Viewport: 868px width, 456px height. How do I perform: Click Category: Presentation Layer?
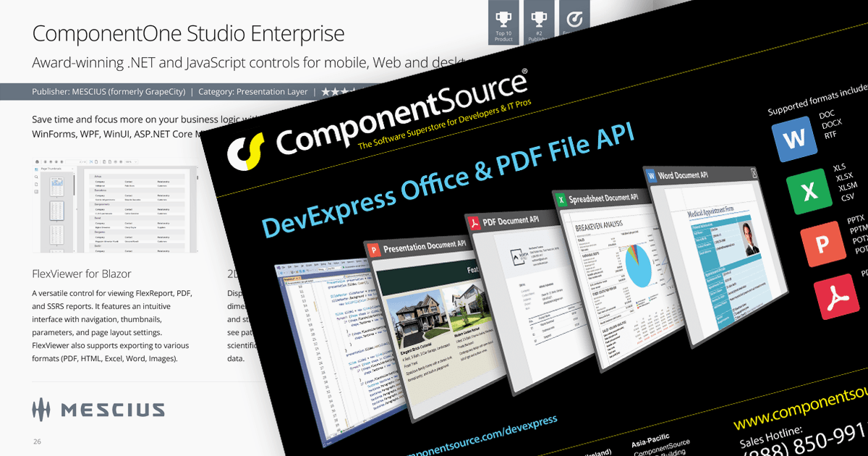[252, 92]
